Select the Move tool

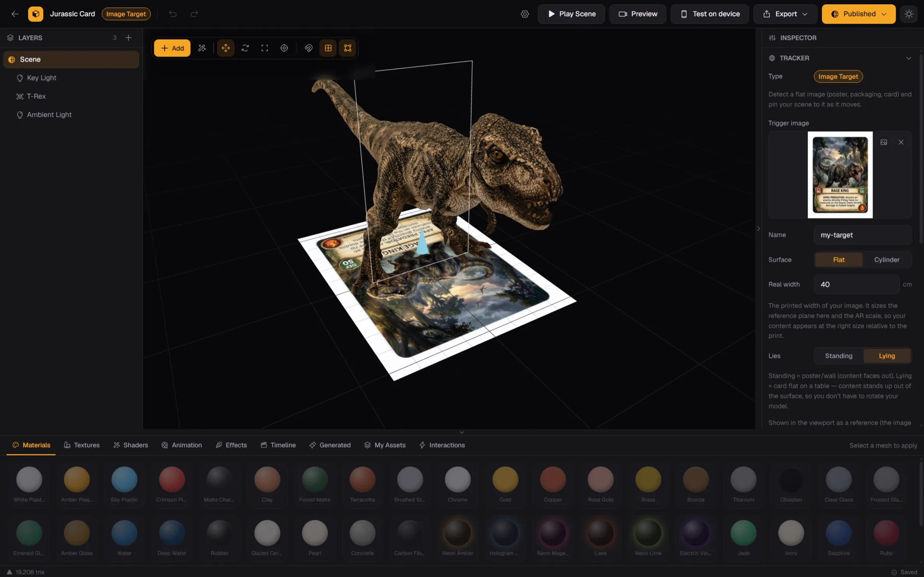click(x=226, y=48)
